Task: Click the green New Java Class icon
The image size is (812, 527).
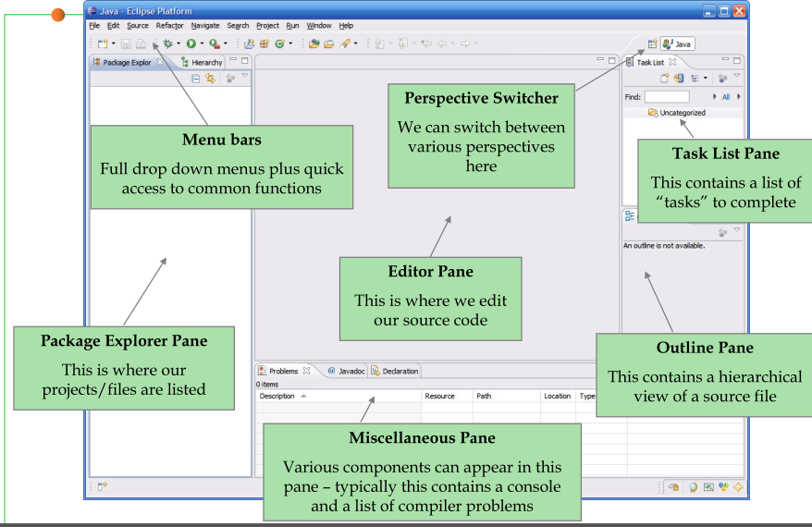Action: coord(279,44)
